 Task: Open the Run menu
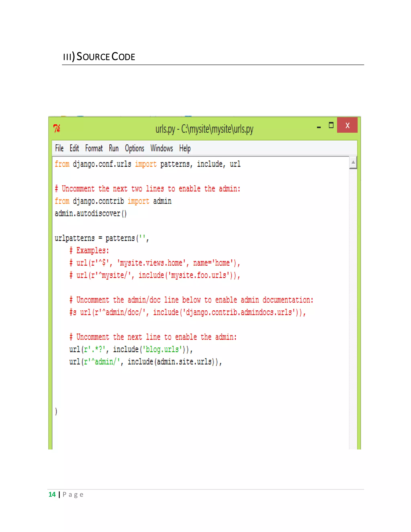pyautogui.click(x=113, y=148)
